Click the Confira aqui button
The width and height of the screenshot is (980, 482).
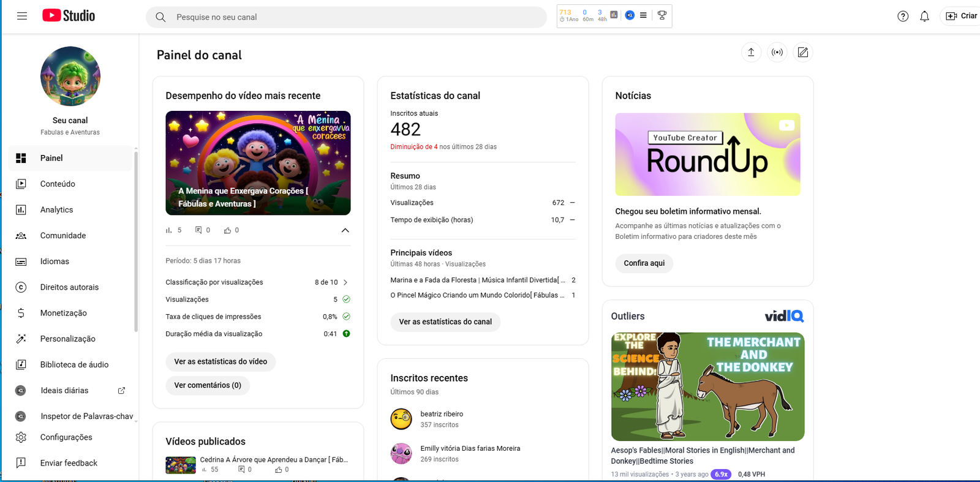644,263
